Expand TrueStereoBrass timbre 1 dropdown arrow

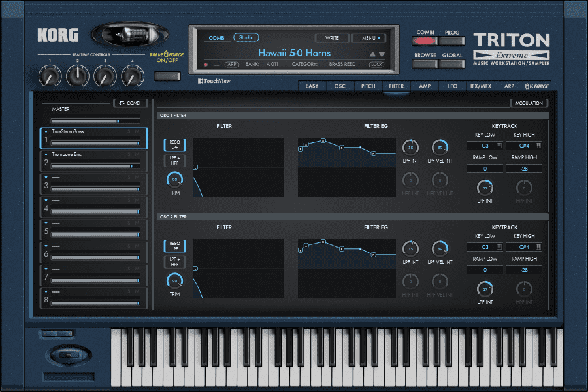point(46,132)
